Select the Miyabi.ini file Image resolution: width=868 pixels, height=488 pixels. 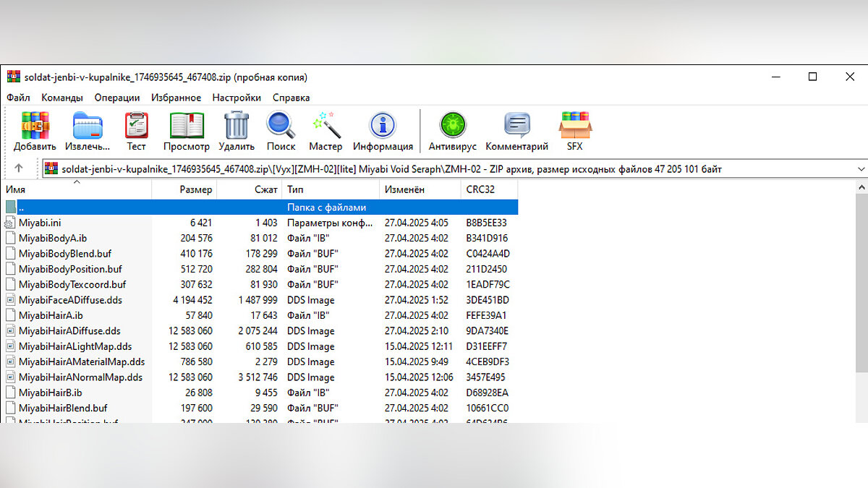pyautogui.click(x=40, y=223)
